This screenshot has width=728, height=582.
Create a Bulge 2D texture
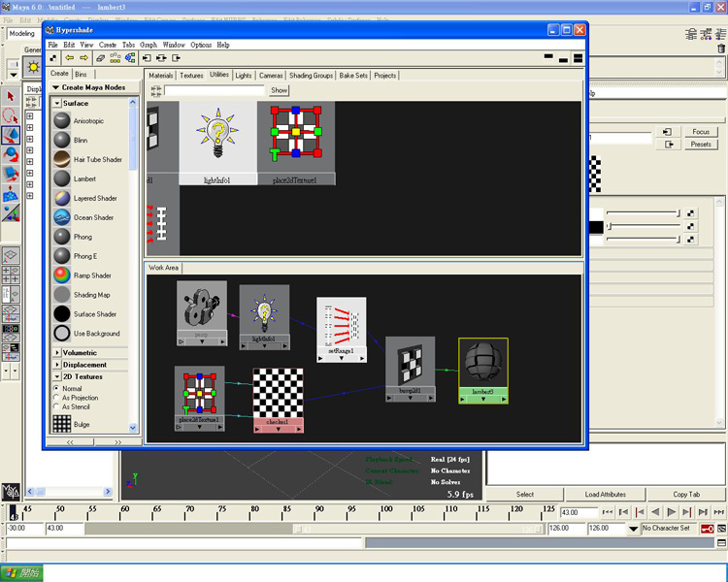coord(62,423)
